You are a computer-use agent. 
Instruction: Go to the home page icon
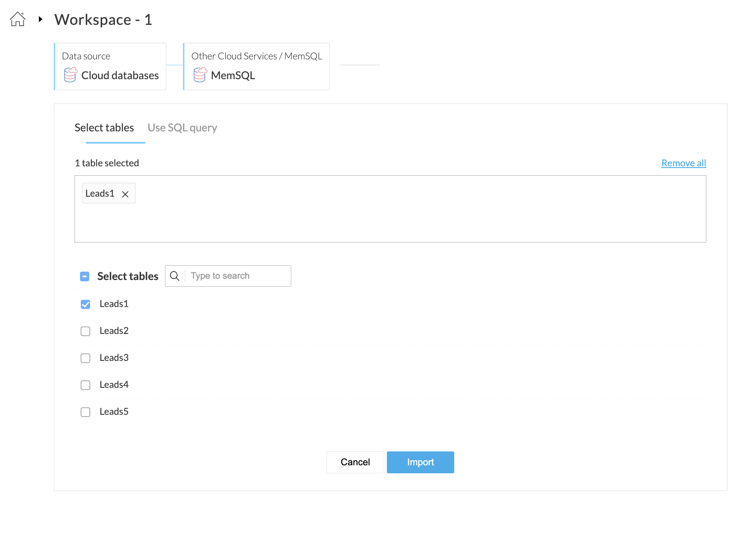click(x=18, y=19)
